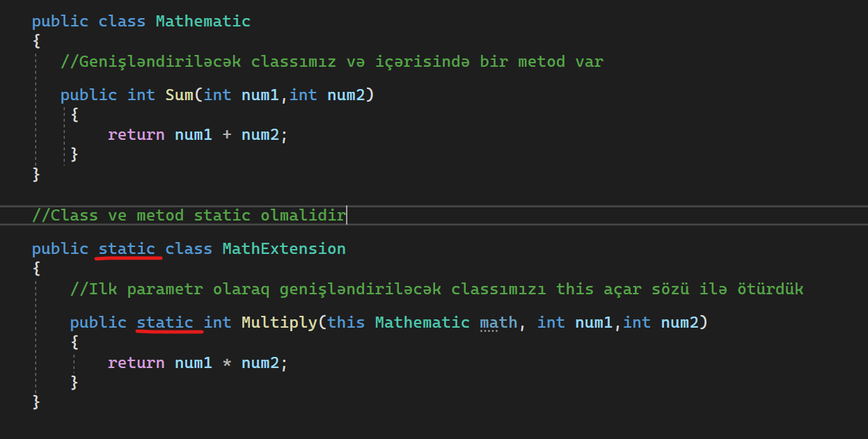The height and width of the screenshot is (439, 868).
Task: Click static keyword before int Multiply
Action: pos(165,322)
